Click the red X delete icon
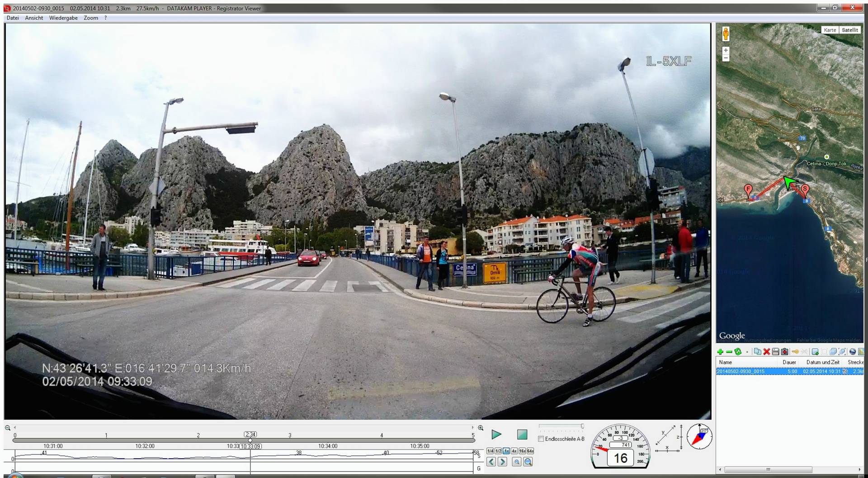This screenshot has height=478, width=868. click(x=767, y=352)
